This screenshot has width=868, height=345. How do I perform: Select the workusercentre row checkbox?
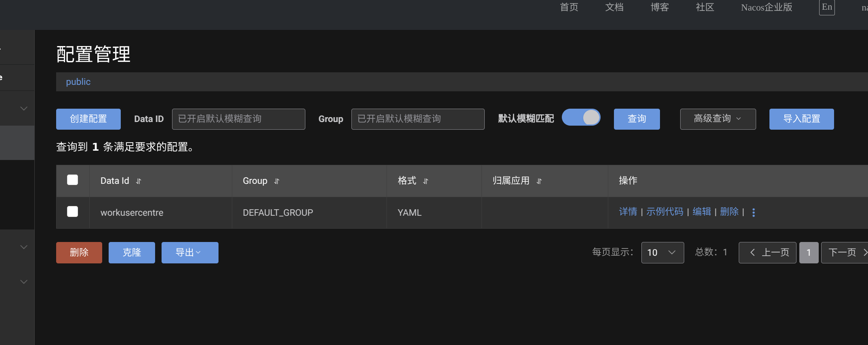(x=73, y=212)
